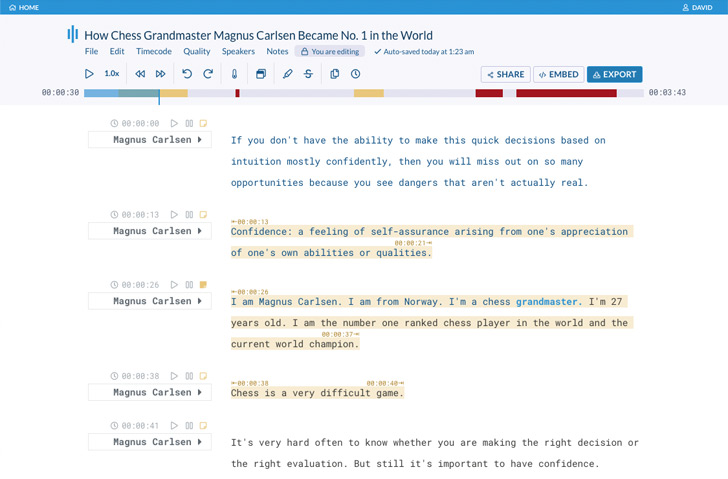This screenshot has width=728, height=479.
Task: Open the Notes menu
Action: pos(277,52)
